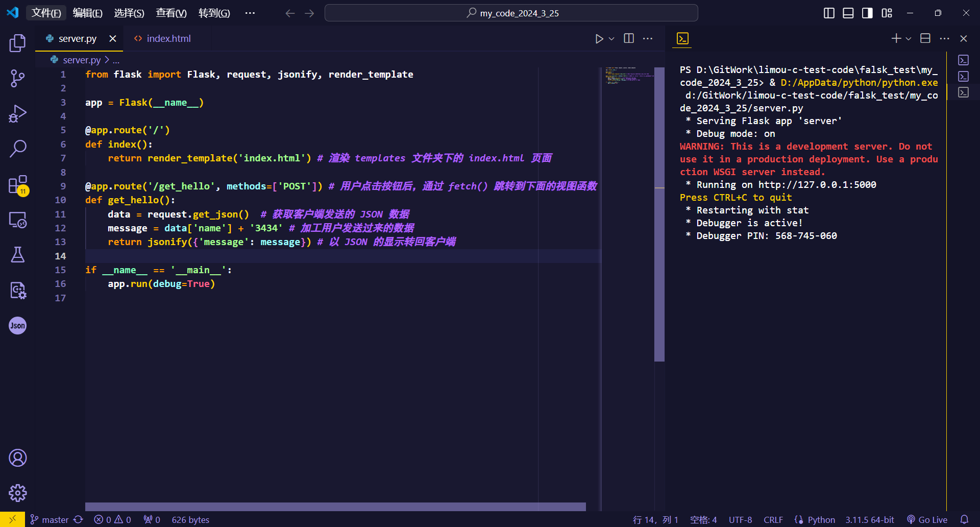The height and width of the screenshot is (527, 980).
Task: Run server.py with the play button
Action: pyautogui.click(x=598, y=38)
